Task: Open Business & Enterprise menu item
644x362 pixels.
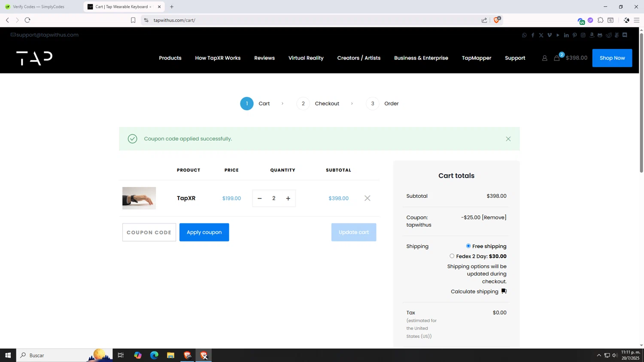Action: click(x=421, y=58)
